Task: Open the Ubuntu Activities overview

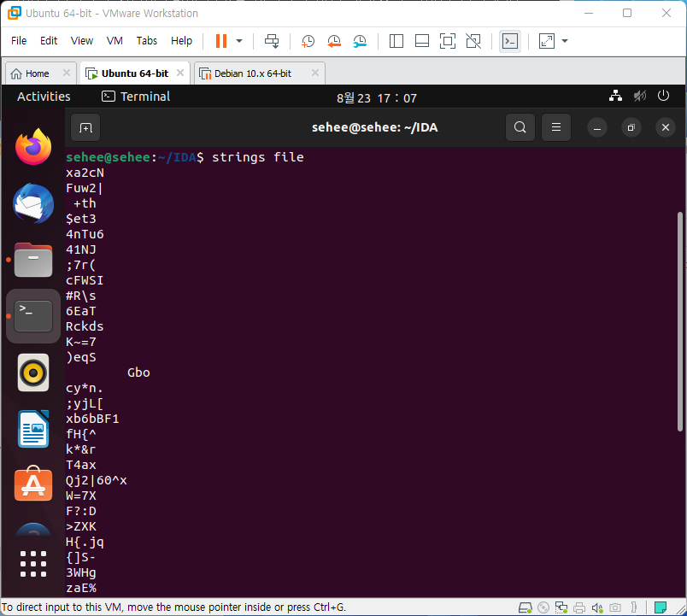Action: pos(44,97)
